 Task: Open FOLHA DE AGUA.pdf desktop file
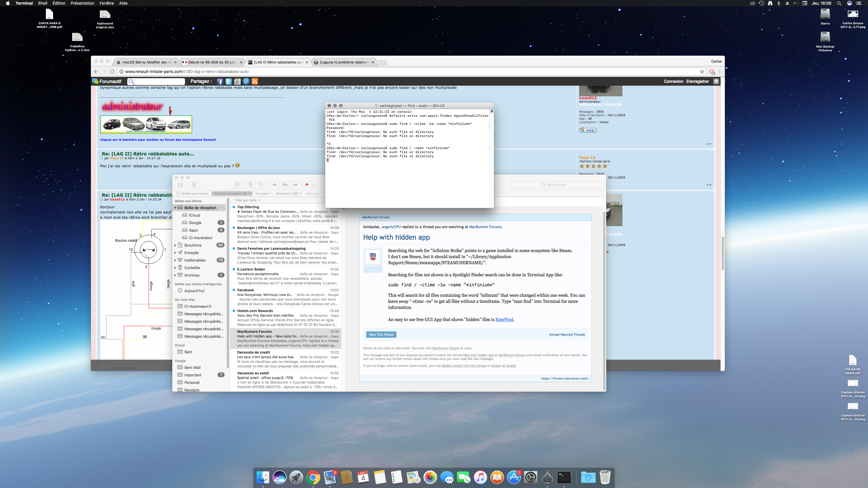pos(852,364)
